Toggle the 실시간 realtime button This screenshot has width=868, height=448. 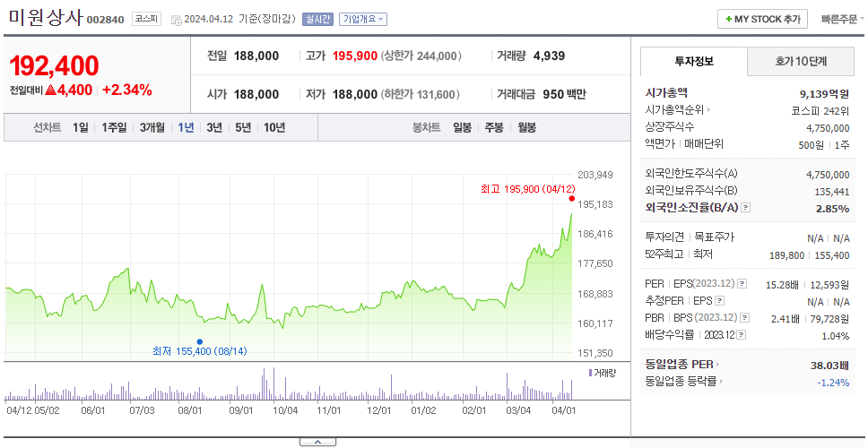tap(317, 20)
